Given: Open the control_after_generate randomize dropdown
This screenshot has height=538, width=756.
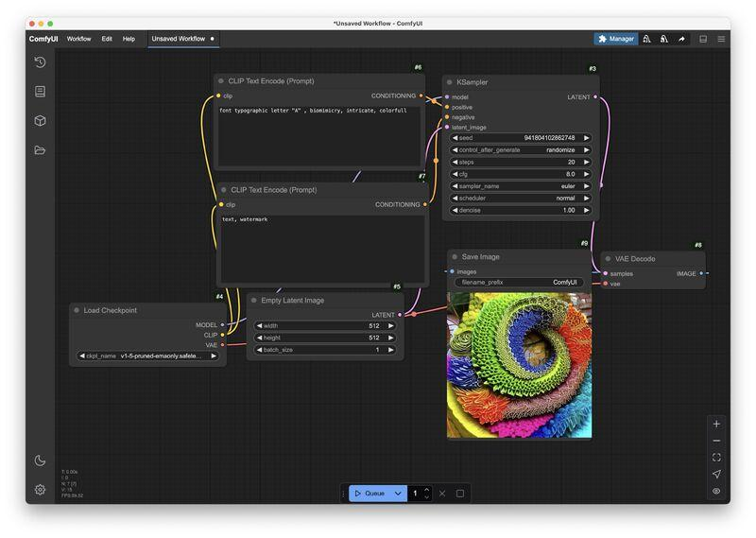Looking at the screenshot, I should click(521, 150).
